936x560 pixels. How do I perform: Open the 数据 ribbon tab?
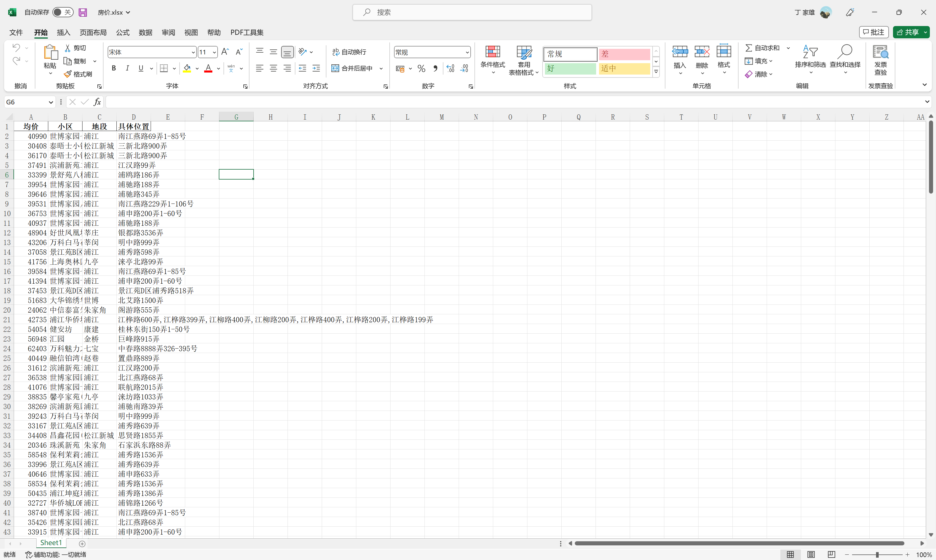click(145, 32)
